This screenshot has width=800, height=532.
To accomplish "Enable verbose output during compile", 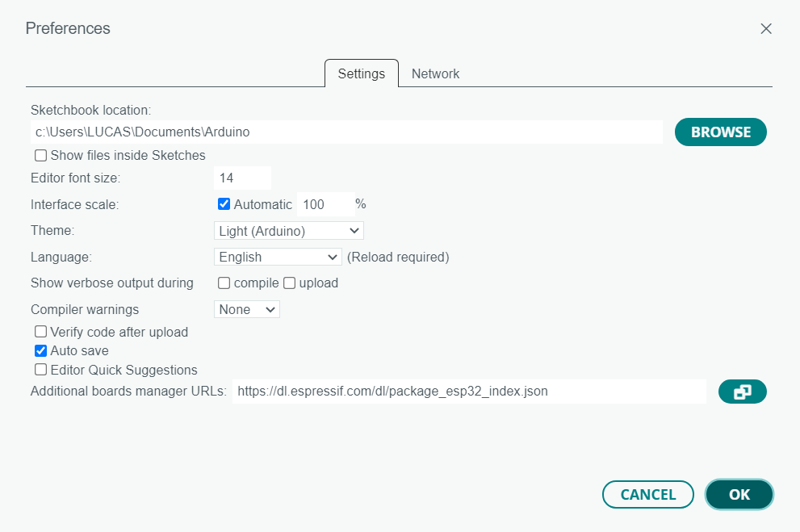I will [224, 283].
